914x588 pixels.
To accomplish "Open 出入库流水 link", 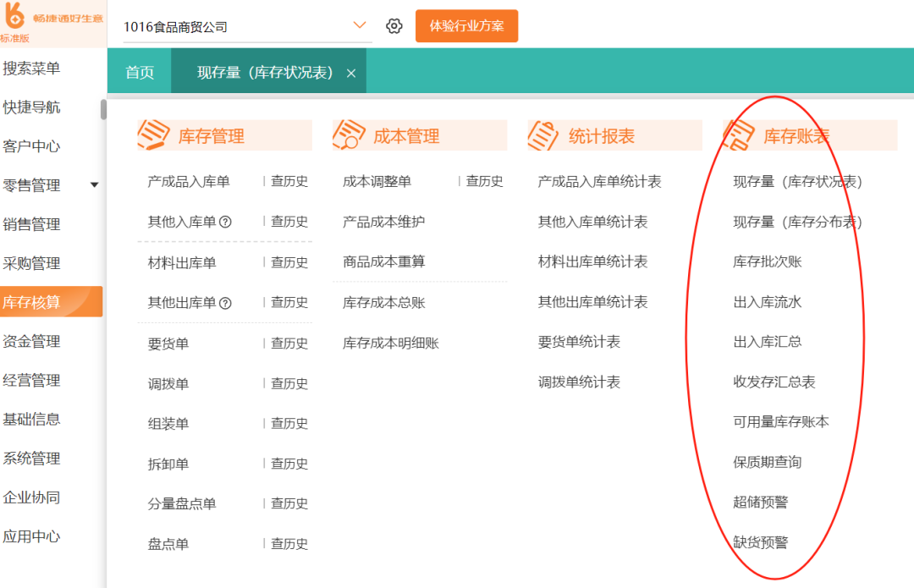I will click(x=768, y=302).
